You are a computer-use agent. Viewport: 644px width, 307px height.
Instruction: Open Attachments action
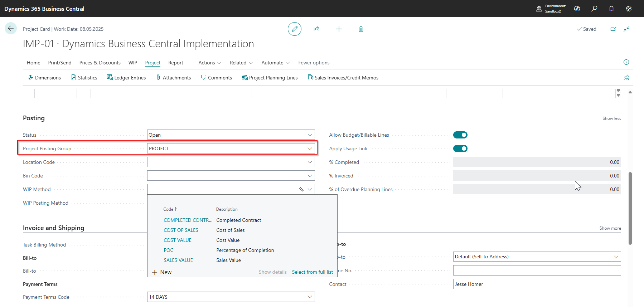coord(174,78)
